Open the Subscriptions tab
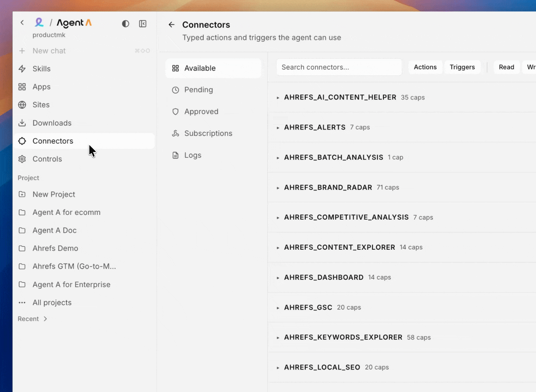Viewport: 536px width, 392px height. pos(213,134)
